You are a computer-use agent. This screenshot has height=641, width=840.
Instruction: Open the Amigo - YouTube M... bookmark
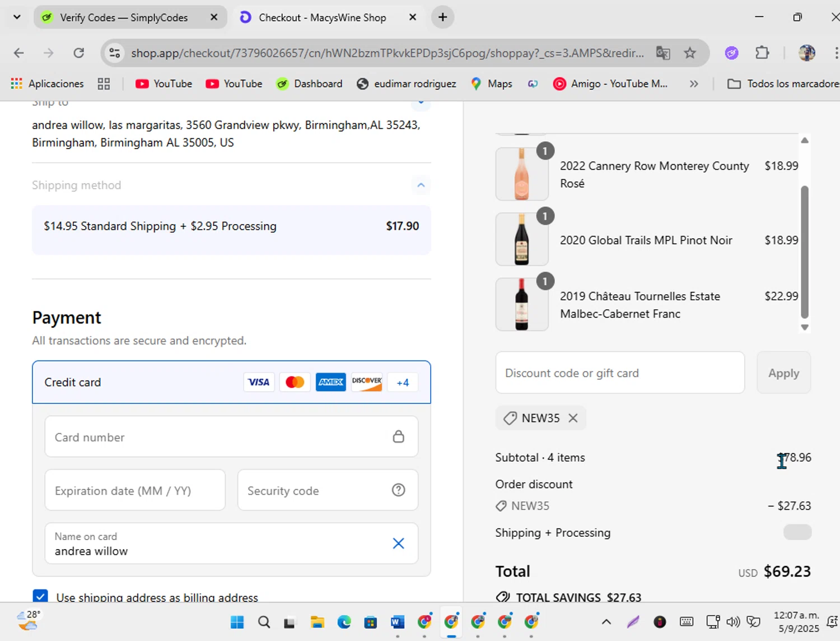coord(610,83)
